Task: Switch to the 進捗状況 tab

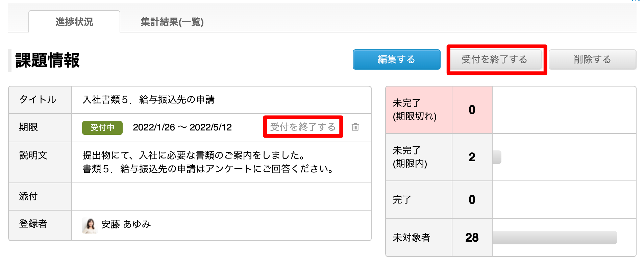Action: coord(74,22)
